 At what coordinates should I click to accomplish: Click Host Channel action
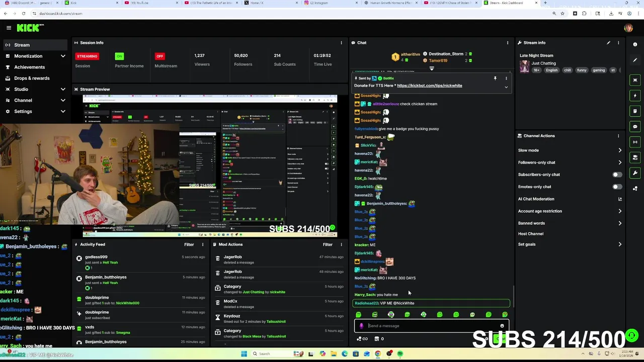pyautogui.click(x=531, y=234)
